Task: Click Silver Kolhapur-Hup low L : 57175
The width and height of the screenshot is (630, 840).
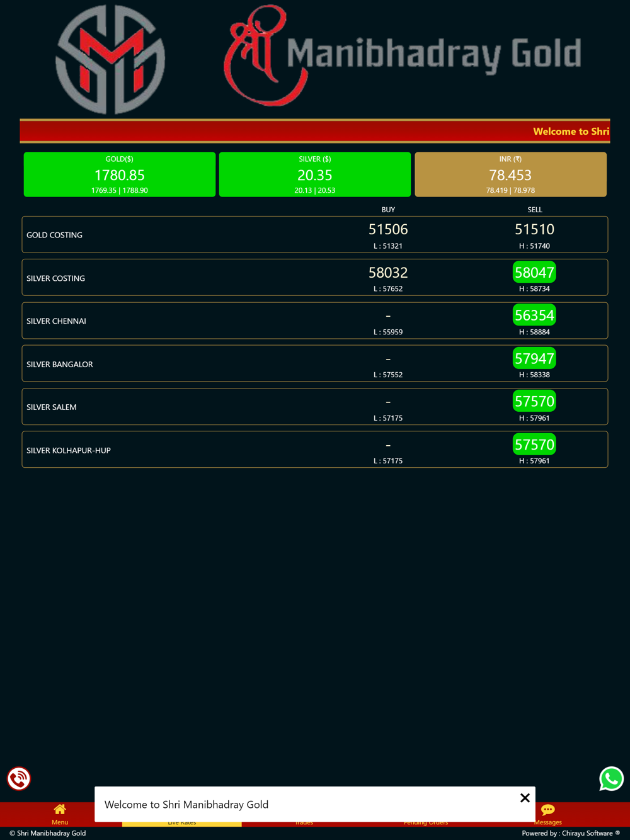Action: click(388, 461)
